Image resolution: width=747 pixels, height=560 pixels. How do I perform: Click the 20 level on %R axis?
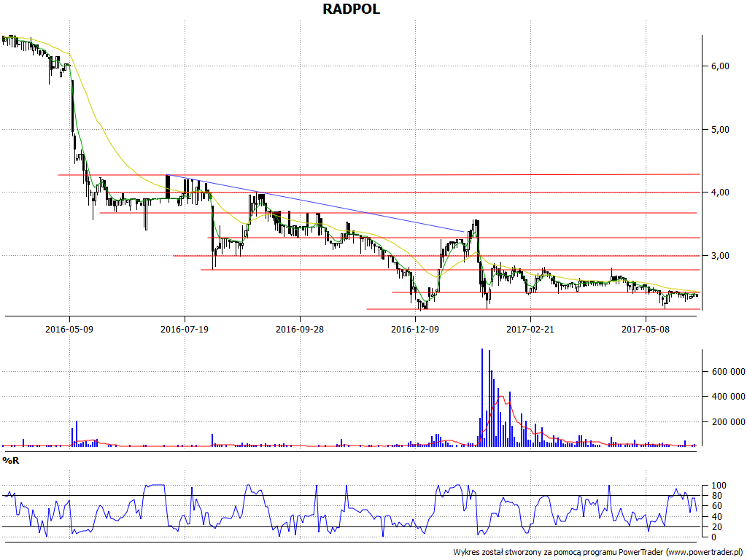(716, 527)
